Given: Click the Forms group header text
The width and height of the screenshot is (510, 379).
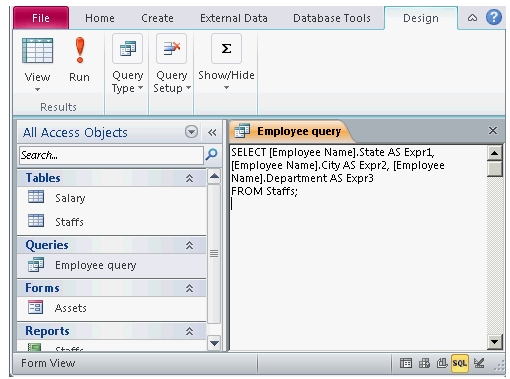Looking at the screenshot, I should pyautogui.click(x=42, y=288).
